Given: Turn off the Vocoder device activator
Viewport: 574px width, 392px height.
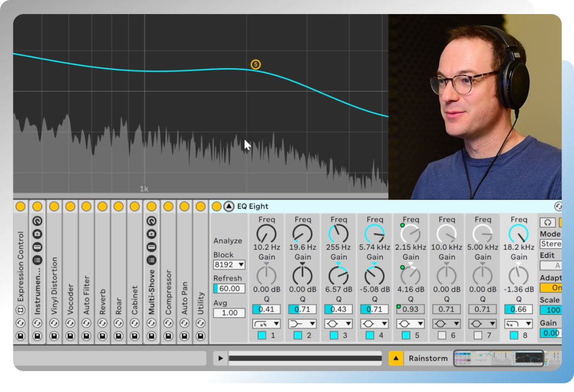Looking at the screenshot, I should [70, 207].
